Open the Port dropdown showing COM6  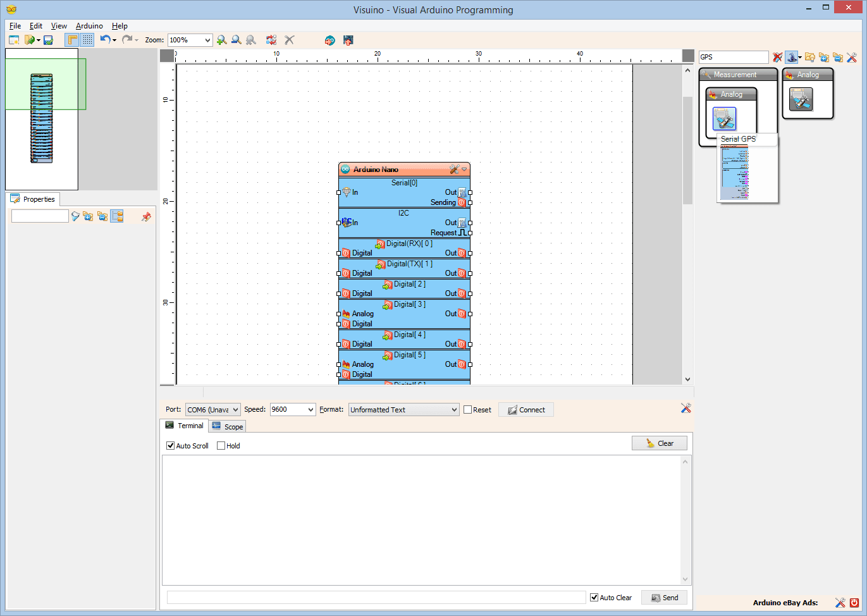click(x=212, y=409)
